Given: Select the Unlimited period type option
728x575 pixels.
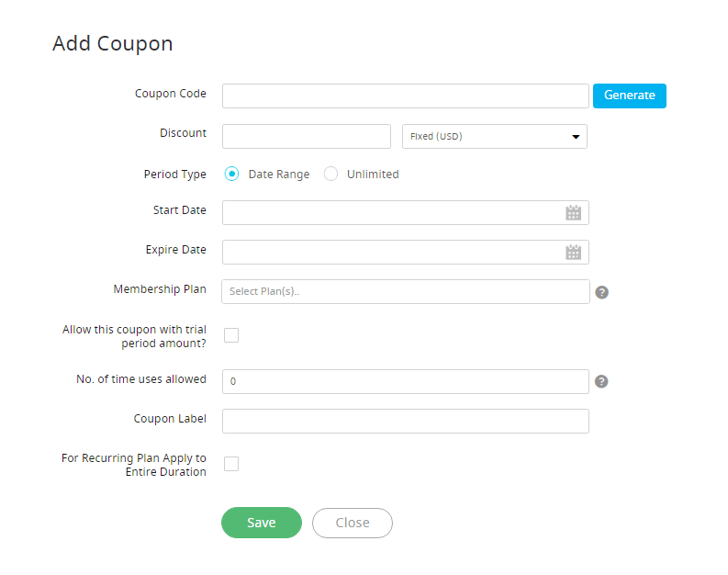Looking at the screenshot, I should tap(330, 174).
